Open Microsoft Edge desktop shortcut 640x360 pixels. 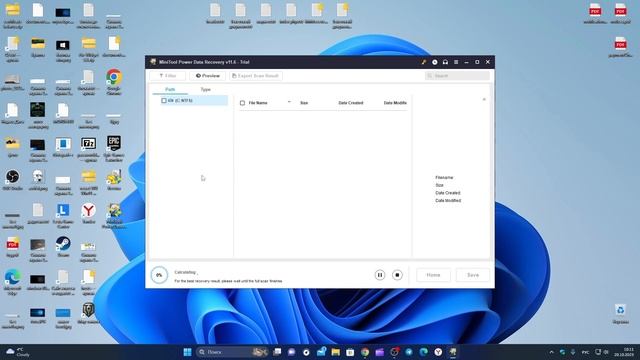13,282
